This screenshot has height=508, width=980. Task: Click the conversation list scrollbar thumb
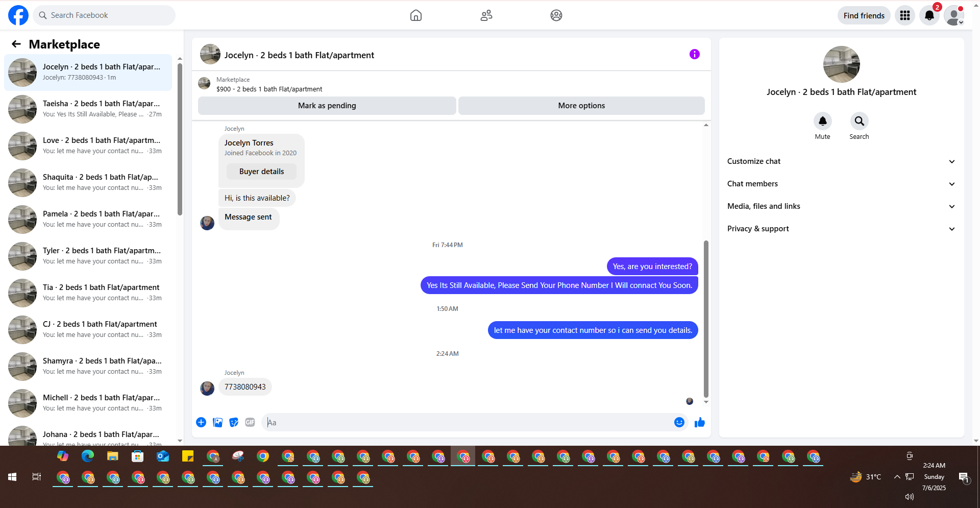180,139
